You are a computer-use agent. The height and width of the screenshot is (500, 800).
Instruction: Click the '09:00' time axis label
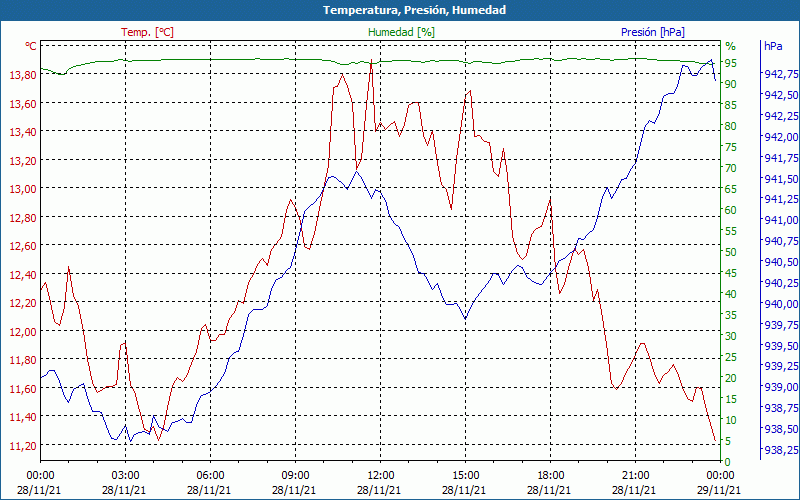pyautogui.click(x=295, y=476)
